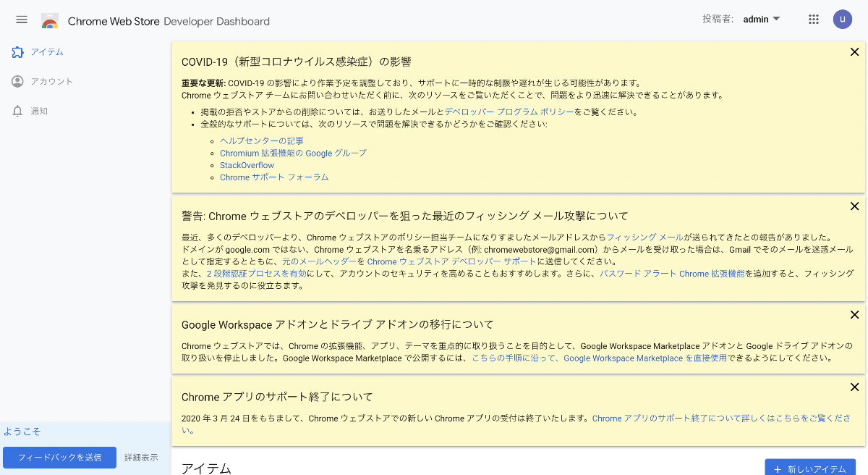The height and width of the screenshot is (475, 868).
Task: Open the デベロッパー プログラム ポリシー link
Action: 509,112
